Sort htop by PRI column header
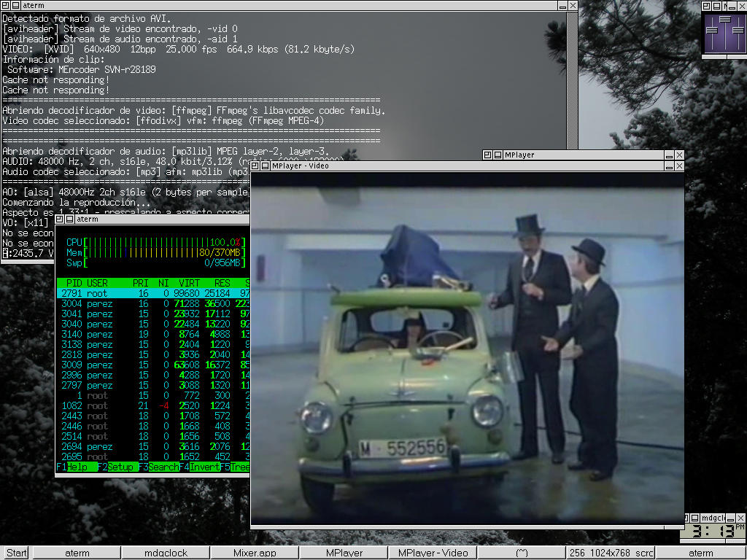This screenshot has width=747, height=560. [141, 283]
